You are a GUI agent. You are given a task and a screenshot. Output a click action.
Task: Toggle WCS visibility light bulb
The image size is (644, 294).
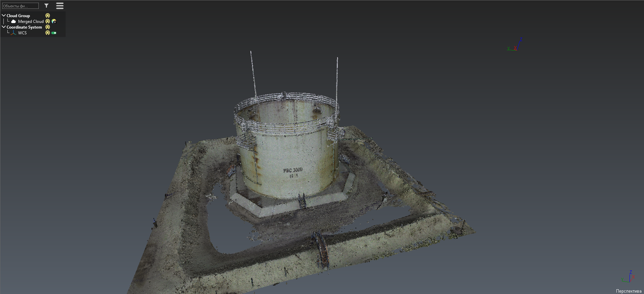pos(48,33)
